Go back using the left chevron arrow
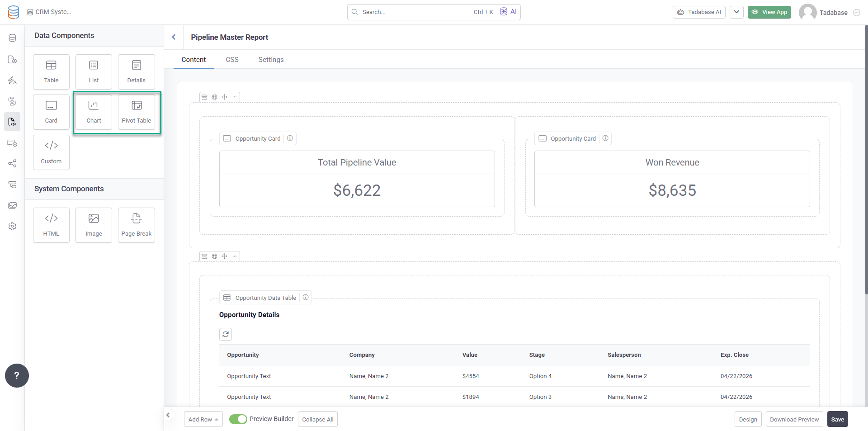The height and width of the screenshot is (431, 868). [x=174, y=37]
